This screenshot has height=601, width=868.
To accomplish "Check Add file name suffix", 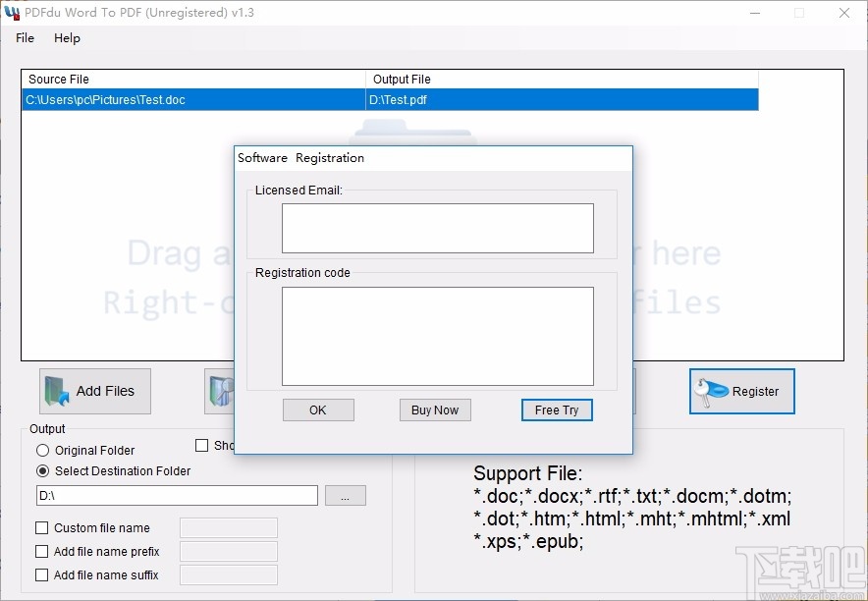I will pyautogui.click(x=41, y=574).
